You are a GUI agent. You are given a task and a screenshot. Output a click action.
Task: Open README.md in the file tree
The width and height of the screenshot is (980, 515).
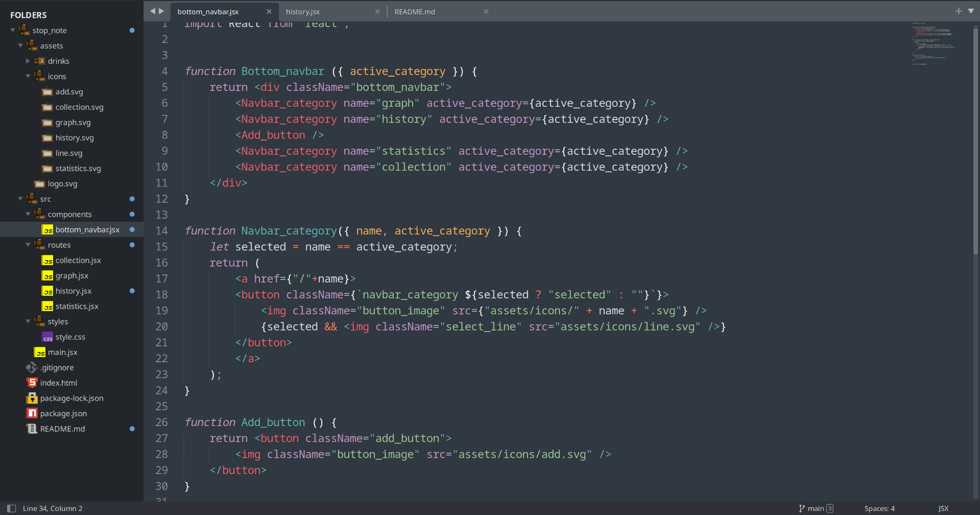[x=62, y=429]
